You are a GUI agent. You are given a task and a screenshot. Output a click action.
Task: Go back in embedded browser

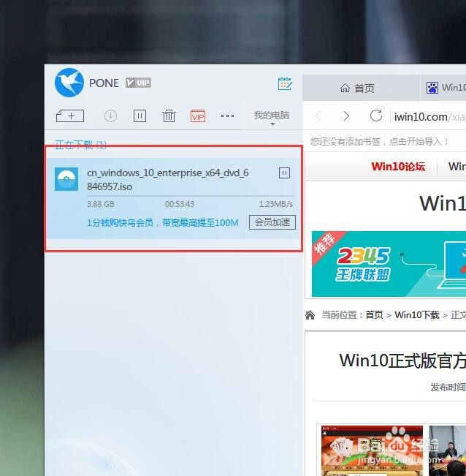318,116
